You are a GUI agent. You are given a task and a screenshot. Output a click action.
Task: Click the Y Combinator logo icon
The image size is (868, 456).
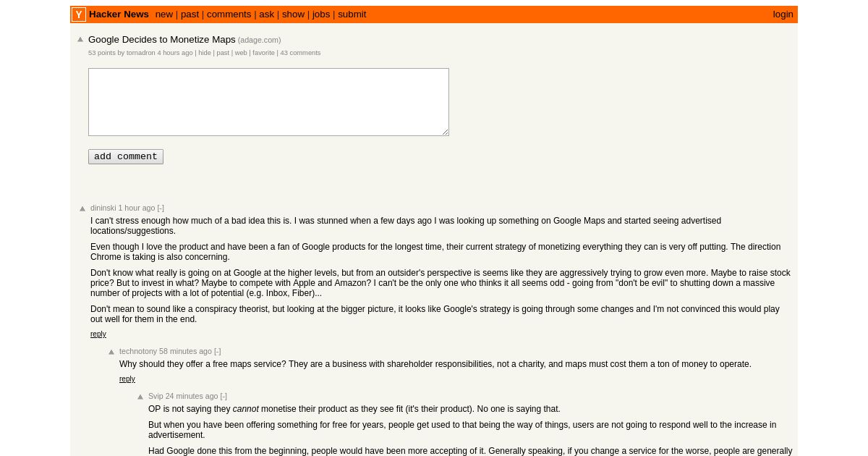coord(79,14)
